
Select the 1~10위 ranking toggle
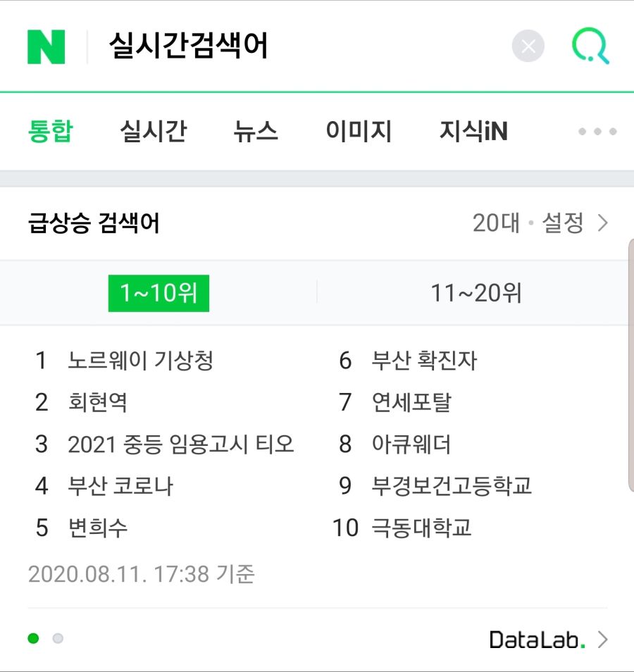pos(158,293)
